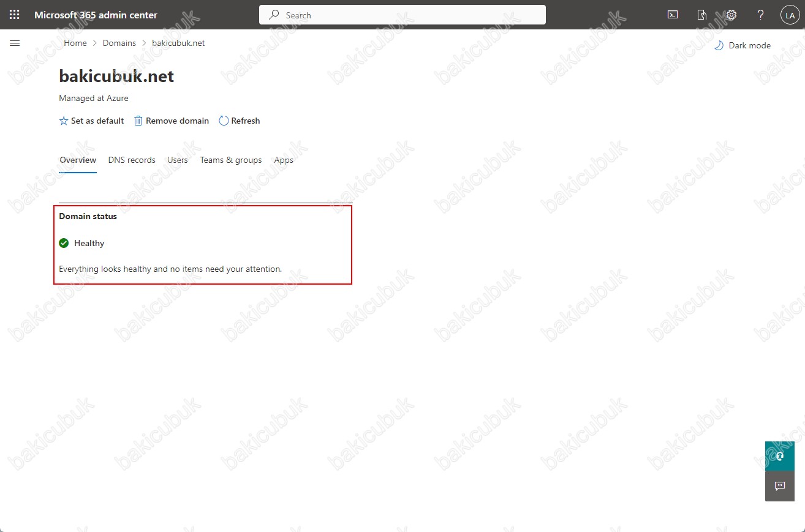Go to Home breadcrumb
Image resolution: width=805 pixels, height=532 pixels.
pyautogui.click(x=75, y=43)
